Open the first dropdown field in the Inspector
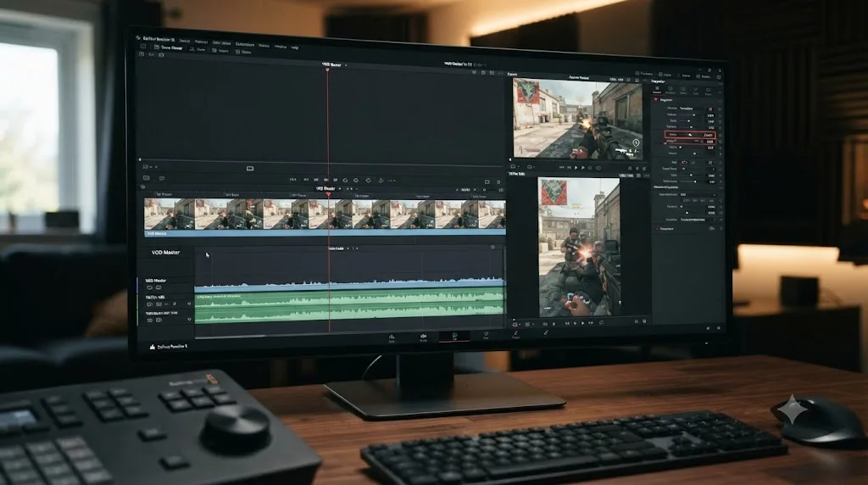This screenshot has width=868, height=485. click(x=692, y=109)
